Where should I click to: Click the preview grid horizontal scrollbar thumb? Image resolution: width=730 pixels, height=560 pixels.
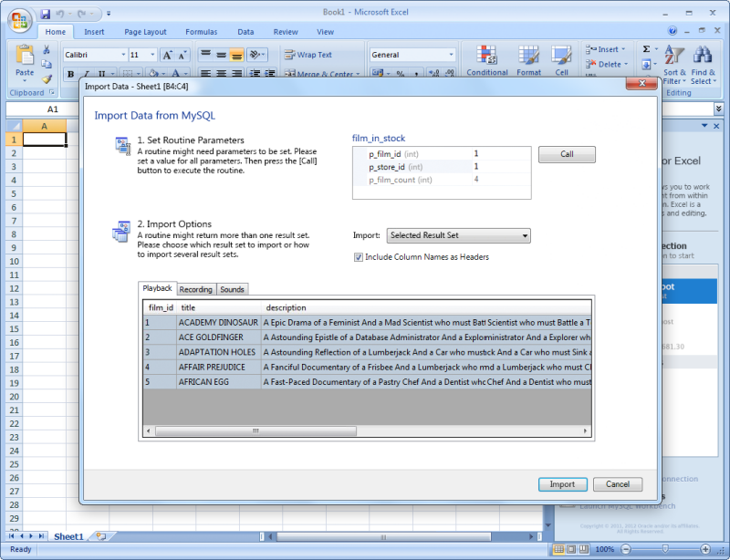pos(255,431)
